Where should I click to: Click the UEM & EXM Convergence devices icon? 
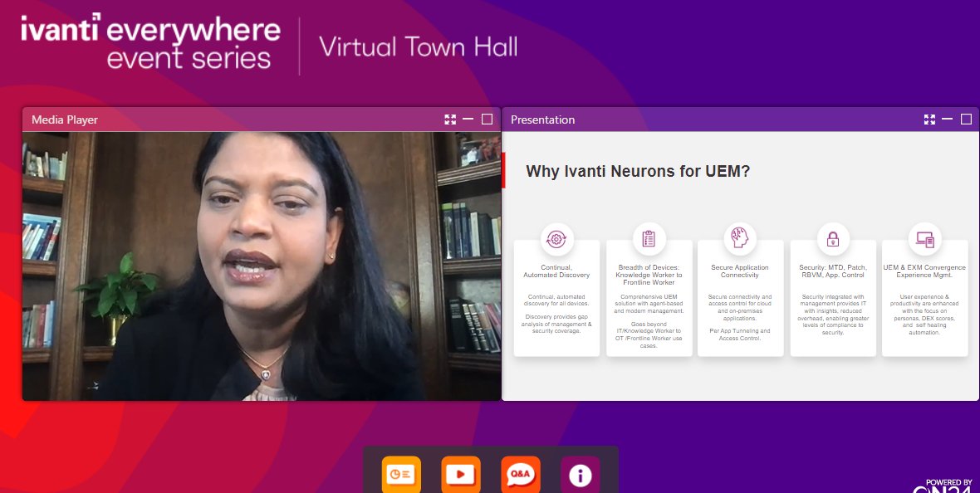pyautogui.click(x=925, y=239)
